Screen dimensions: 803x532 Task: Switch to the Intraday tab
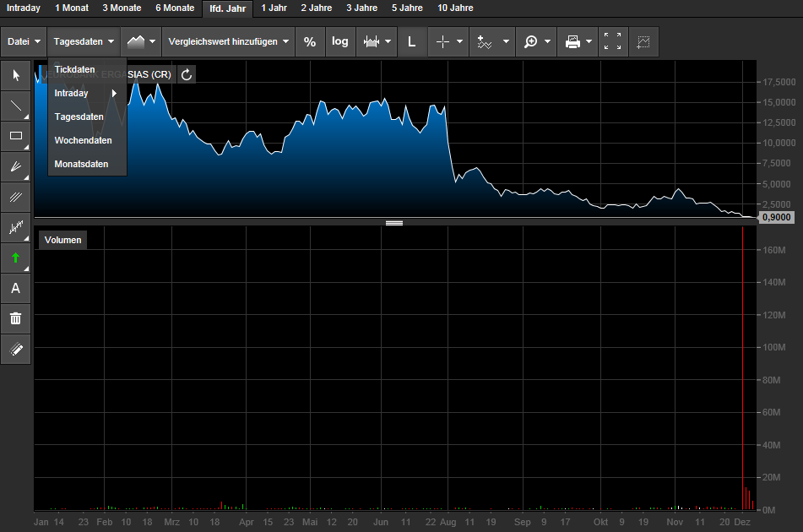pos(23,8)
